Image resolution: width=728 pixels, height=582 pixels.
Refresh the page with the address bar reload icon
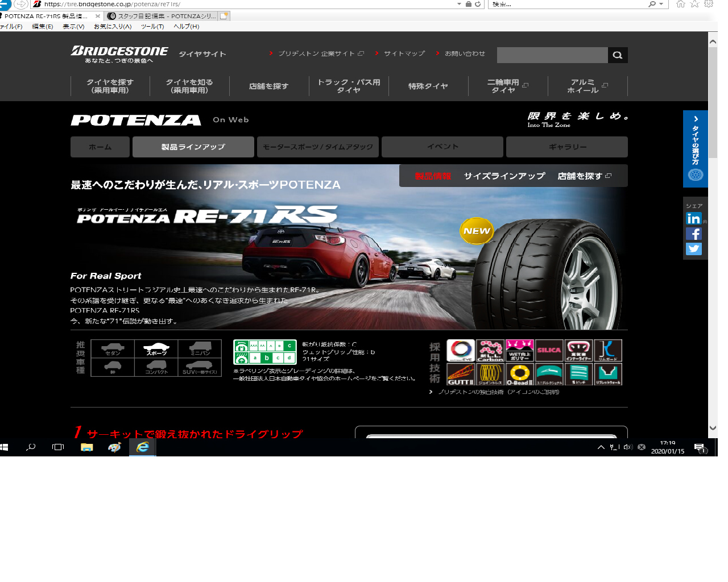pyautogui.click(x=478, y=4)
